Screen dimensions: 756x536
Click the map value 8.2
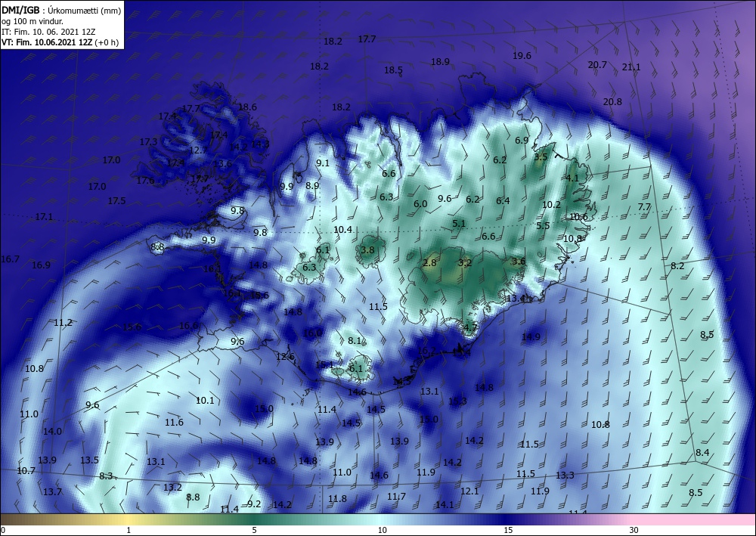(x=677, y=266)
